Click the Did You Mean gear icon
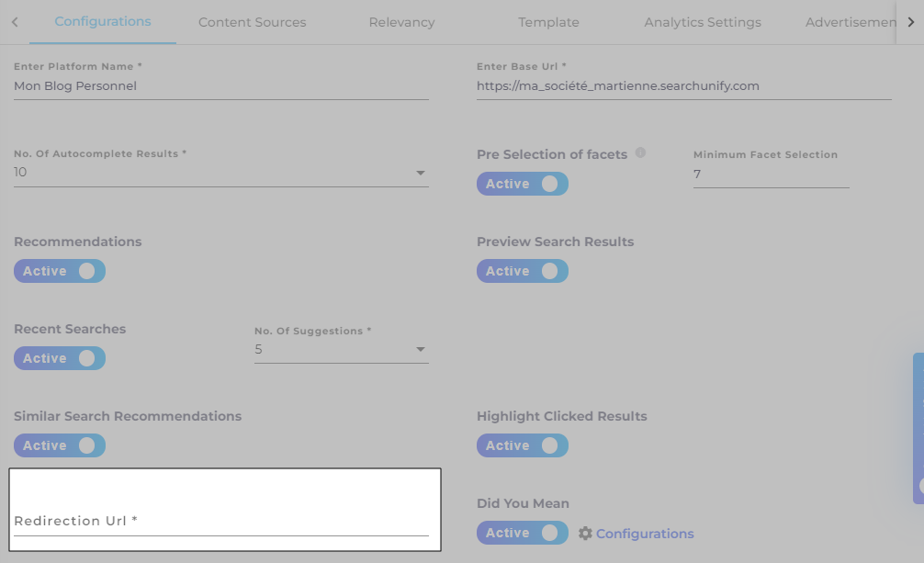Image resolution: width=924 pixels, height=563 pixels. pos(585,533)
